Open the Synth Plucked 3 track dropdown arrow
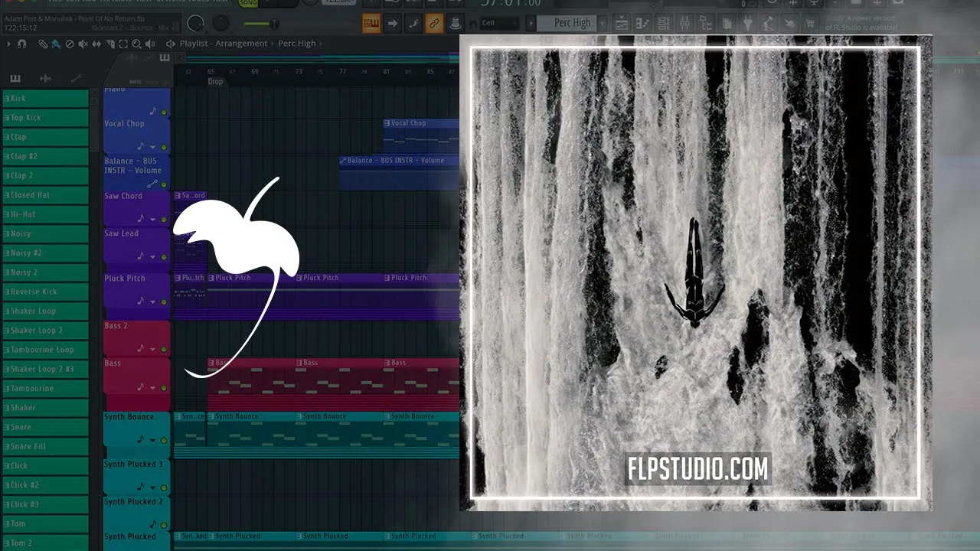Image resolution: width=980 pixels, height=551 pixels. [x=152, y=487]
